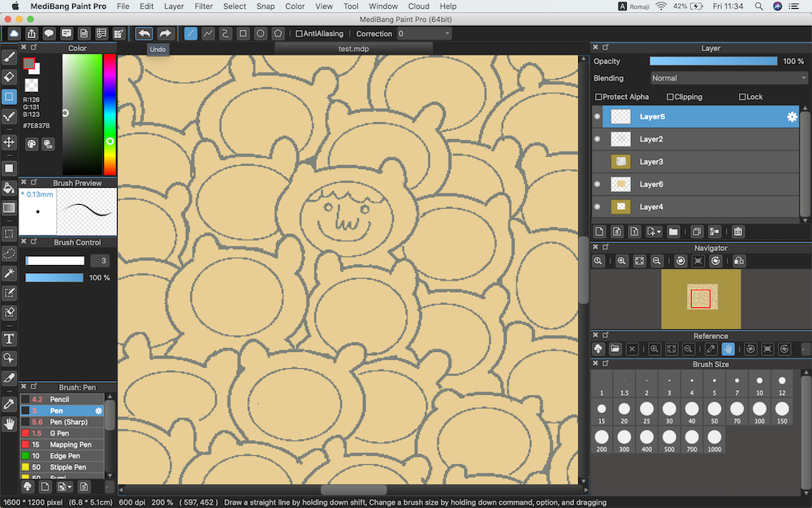Select the Text tool
The image size is (812, 508).
click(9, 339)
